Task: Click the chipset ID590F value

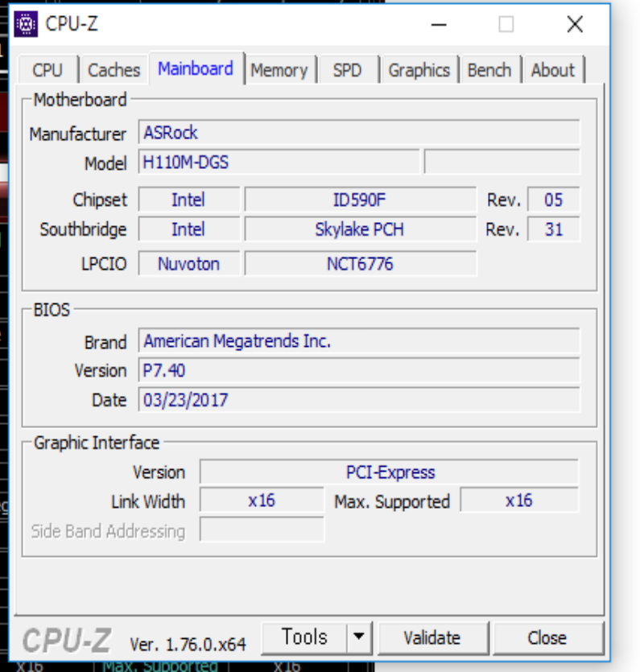Action: click(360, 200)
